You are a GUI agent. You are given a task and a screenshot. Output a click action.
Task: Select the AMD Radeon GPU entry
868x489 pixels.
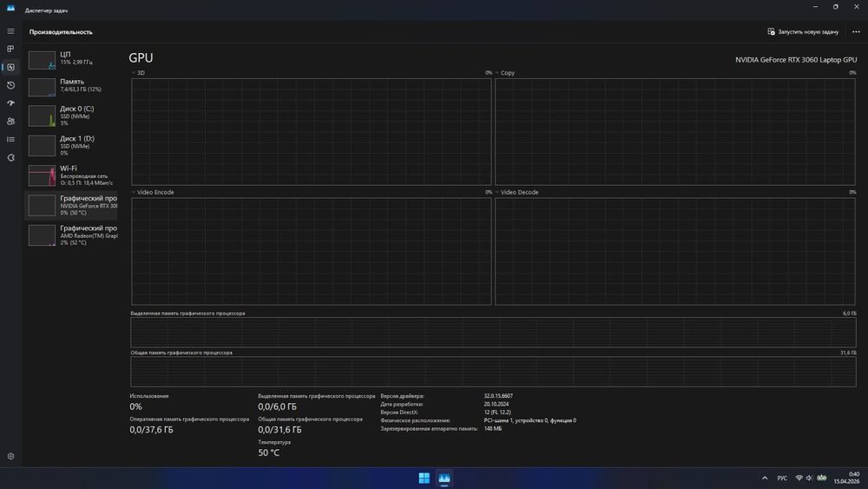pyautogui.click(x=71, y=235)
